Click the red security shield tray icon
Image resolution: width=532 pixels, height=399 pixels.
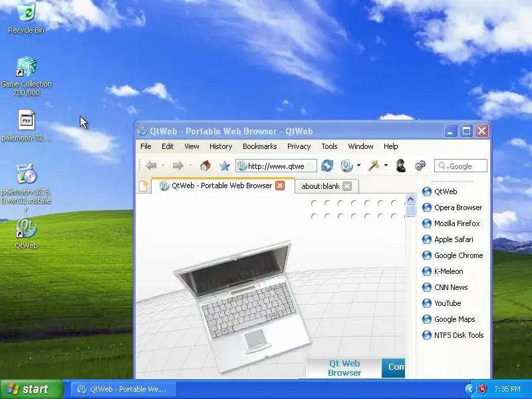click(483, 389)
